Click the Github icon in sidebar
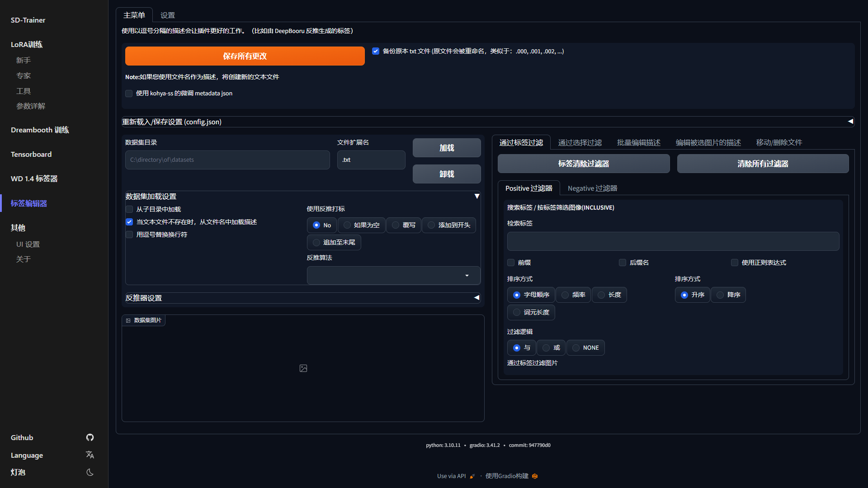868x488 pixels. (90, 437)
